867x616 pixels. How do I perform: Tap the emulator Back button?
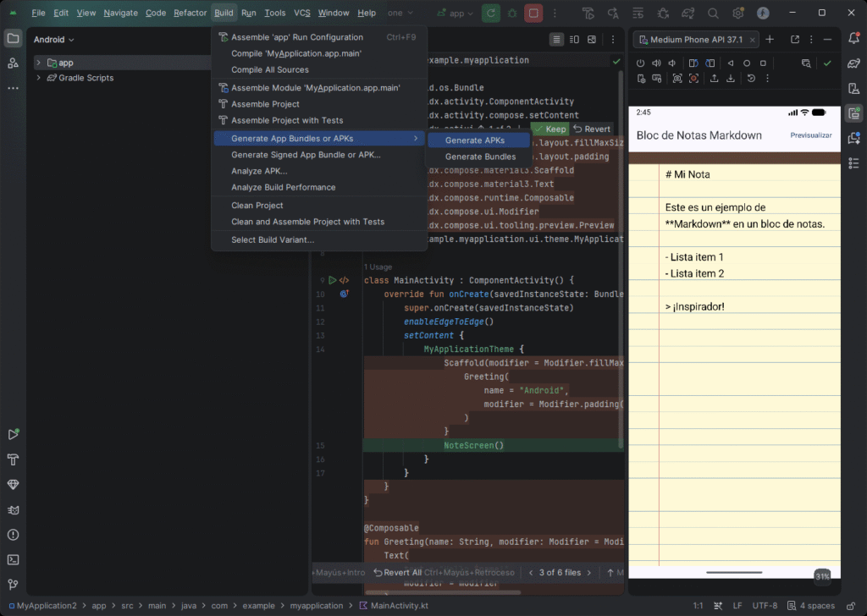coord(731,63)
